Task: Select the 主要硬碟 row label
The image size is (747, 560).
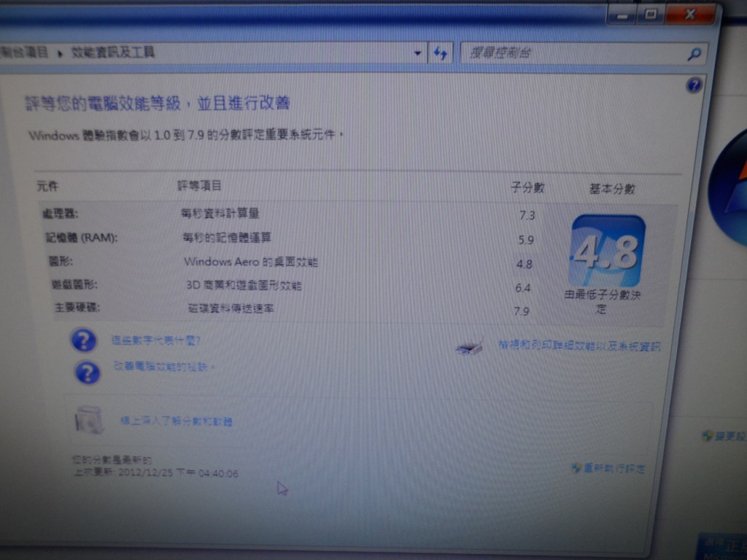Action: click(77, 307)
